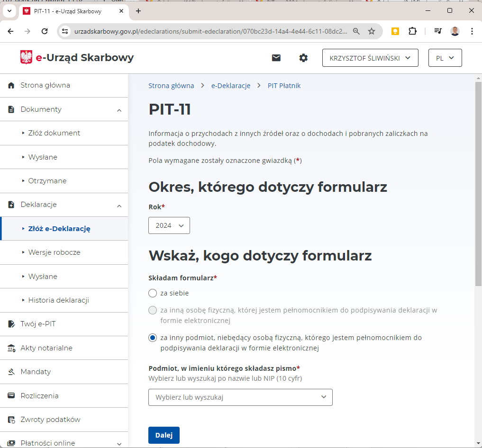Select the "za siebie" radio option
This screenshot has width=482, height=448.
pos(153,293)
